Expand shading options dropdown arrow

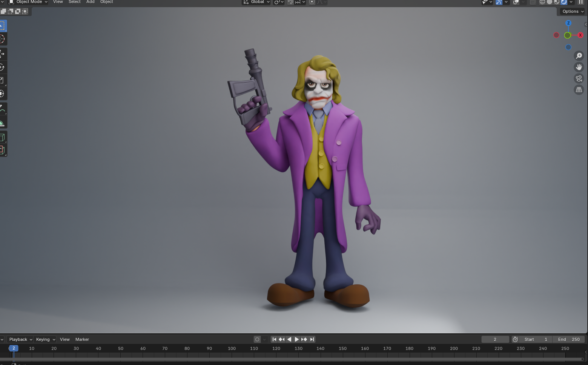pyautogui.click(x=571, y=2)
